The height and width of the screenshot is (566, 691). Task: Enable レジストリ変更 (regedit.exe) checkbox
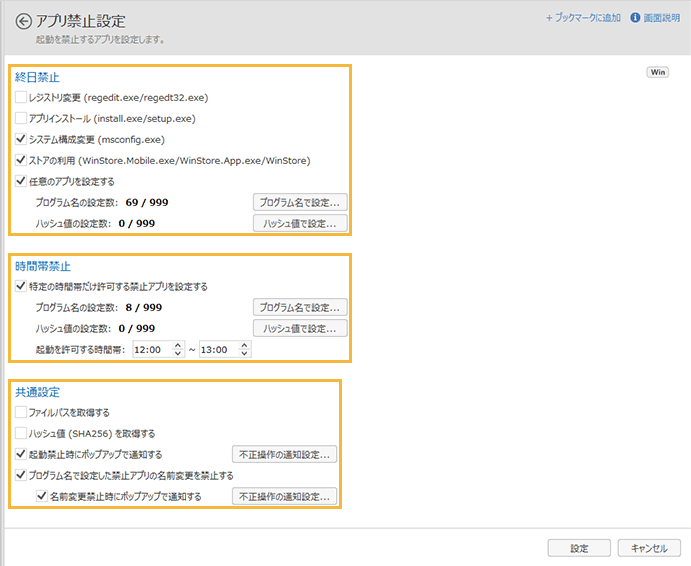(21, 97)
